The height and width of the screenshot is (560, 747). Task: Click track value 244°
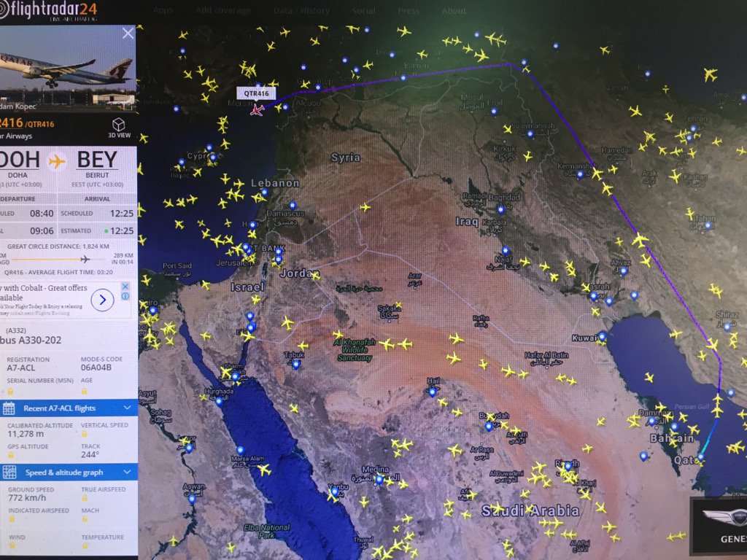(90, 455)
